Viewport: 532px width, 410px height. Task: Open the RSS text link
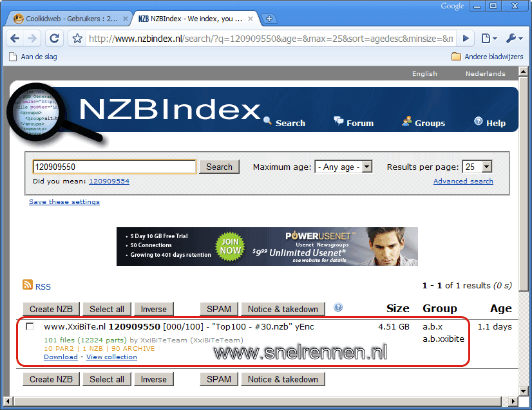point(43,287)
